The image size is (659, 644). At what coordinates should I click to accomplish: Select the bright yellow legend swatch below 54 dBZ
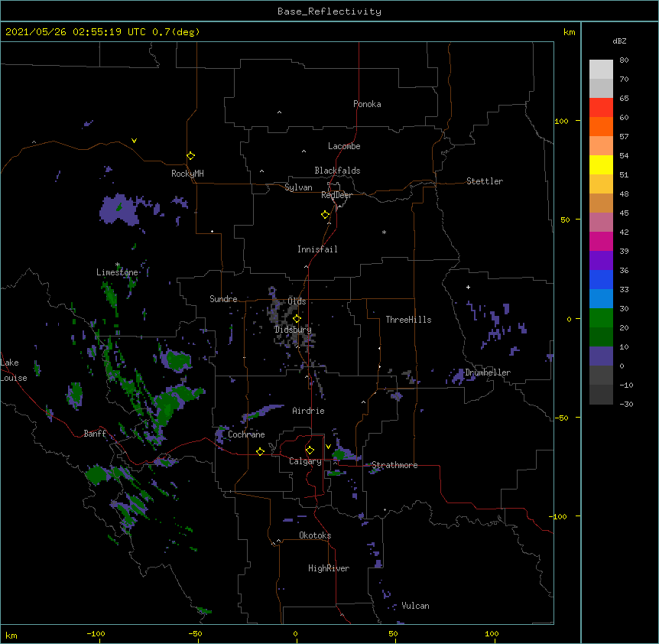pos(601,164)
